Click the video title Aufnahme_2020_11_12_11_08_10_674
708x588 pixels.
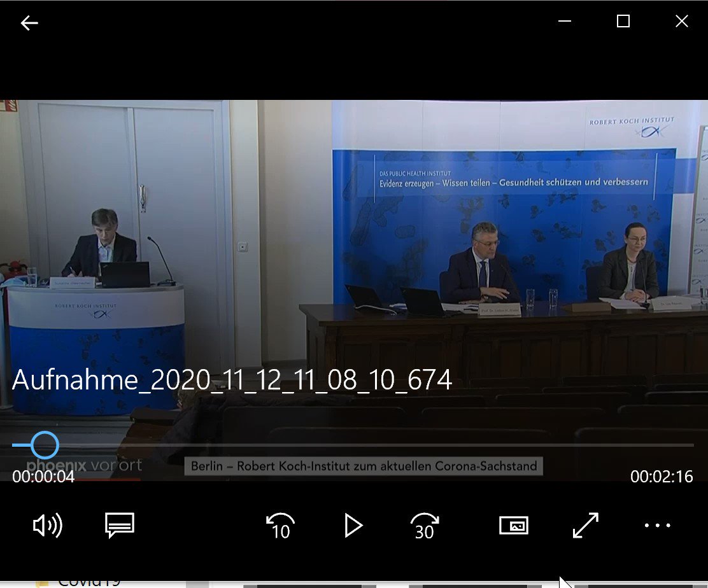tap(232, 380)
